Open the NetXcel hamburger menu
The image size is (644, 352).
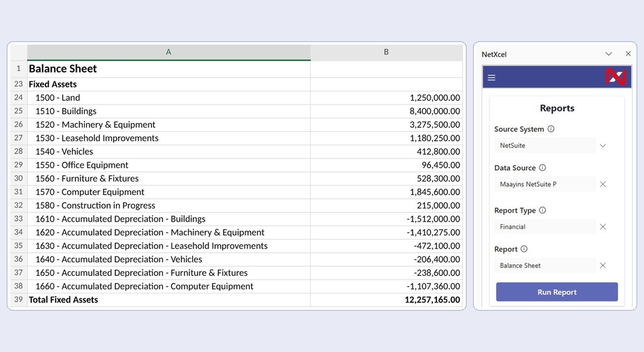[491, 77]
